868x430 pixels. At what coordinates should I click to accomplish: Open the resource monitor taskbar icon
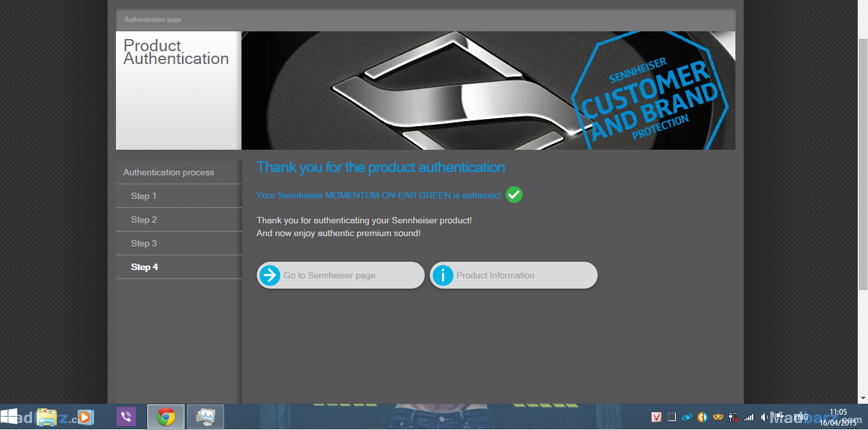[206, 417]
